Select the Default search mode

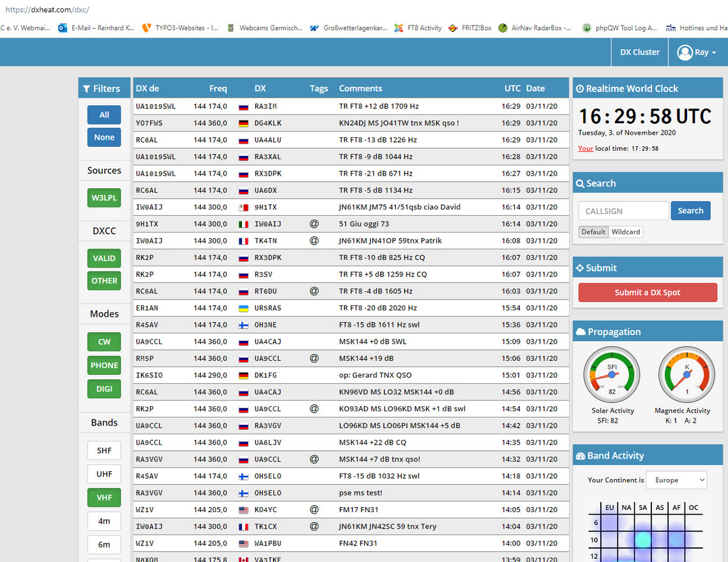pos(593,232)
